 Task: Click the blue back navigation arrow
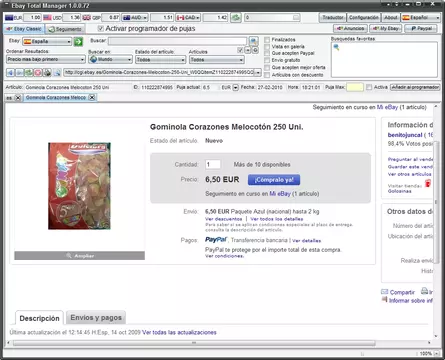(x=10, y=72)
